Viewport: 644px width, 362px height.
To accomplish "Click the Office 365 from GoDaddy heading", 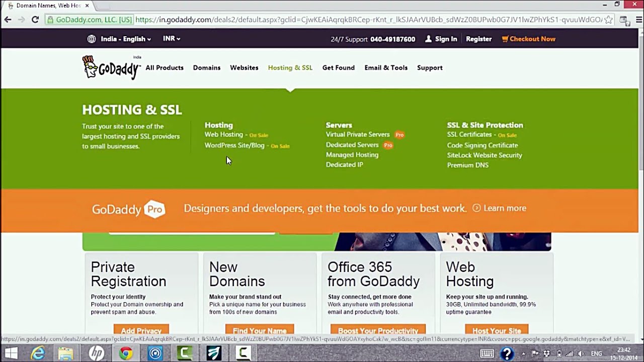I will (x=374, y=274).
